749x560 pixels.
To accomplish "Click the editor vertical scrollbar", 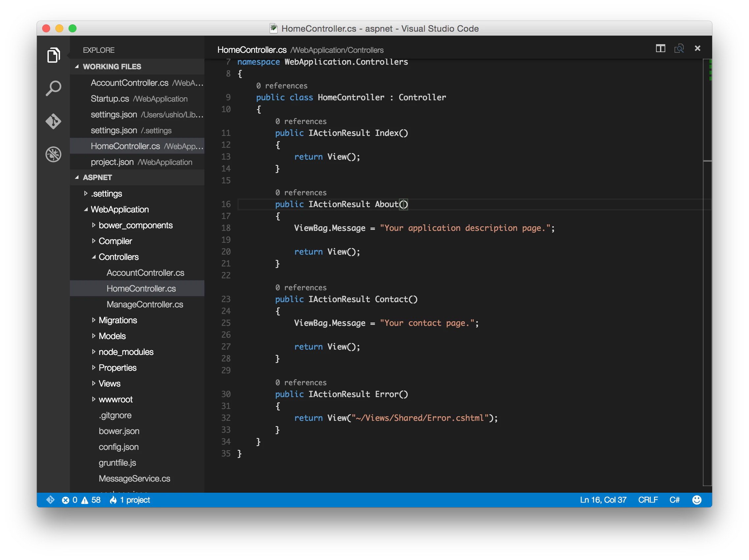I will tap(707, 273).
